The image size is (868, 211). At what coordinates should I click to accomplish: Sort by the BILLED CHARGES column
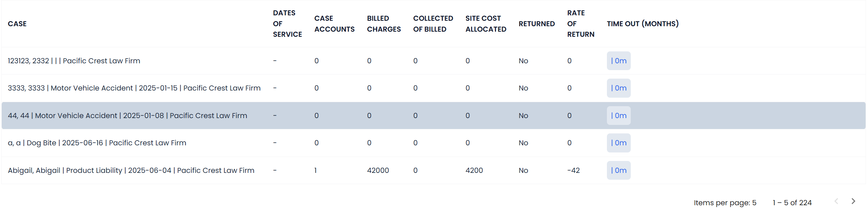click(x=384, y=23)
